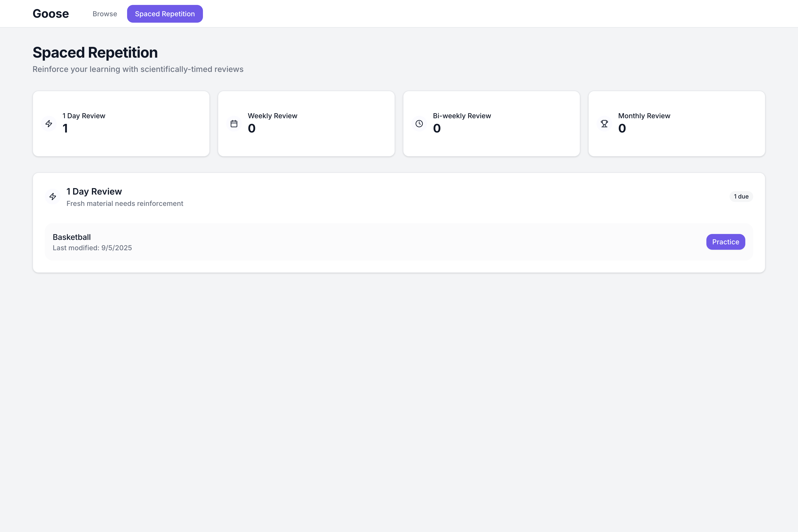Click the Monthly Review card label
The height and width of the screenshot is (532, 798).
coord(644,116)
